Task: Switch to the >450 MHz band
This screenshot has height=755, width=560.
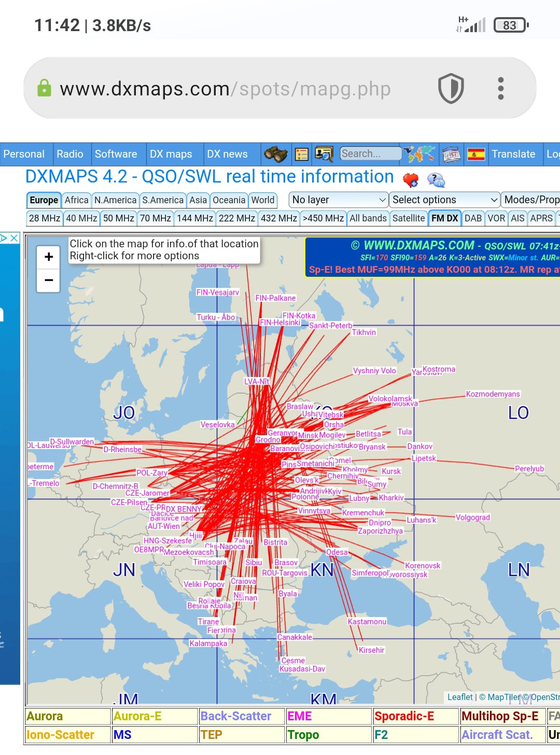Action: tap(323, 218)
